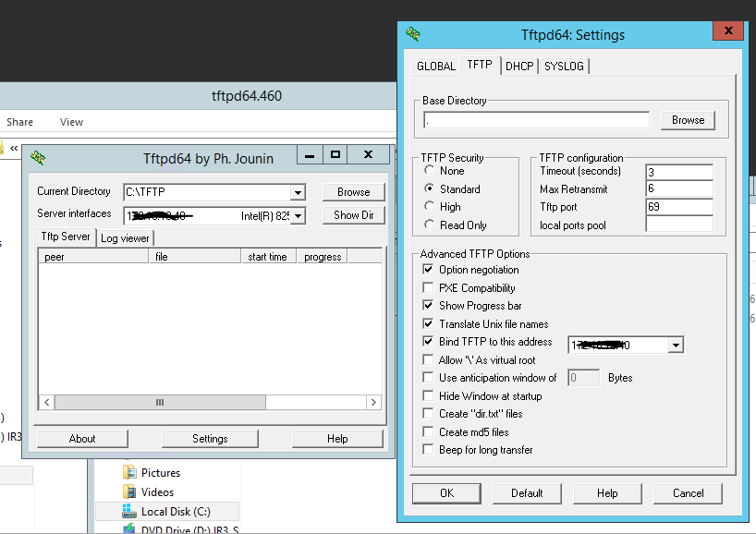Image resolution: width=756 pixels, height=534 pixels.
Task: Click scroll left arrow in transfer list
Action: tap(47, 403)
